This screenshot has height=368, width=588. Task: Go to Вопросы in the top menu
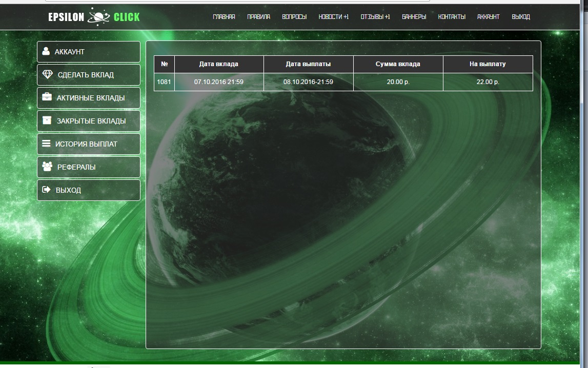click(294, 17)
